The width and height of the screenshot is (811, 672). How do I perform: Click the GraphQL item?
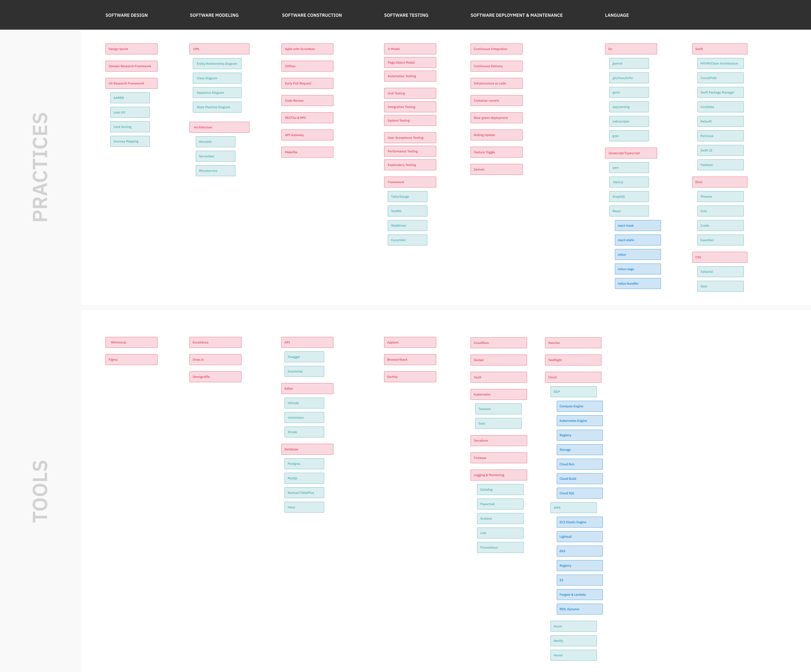click(x=629, y=197)
